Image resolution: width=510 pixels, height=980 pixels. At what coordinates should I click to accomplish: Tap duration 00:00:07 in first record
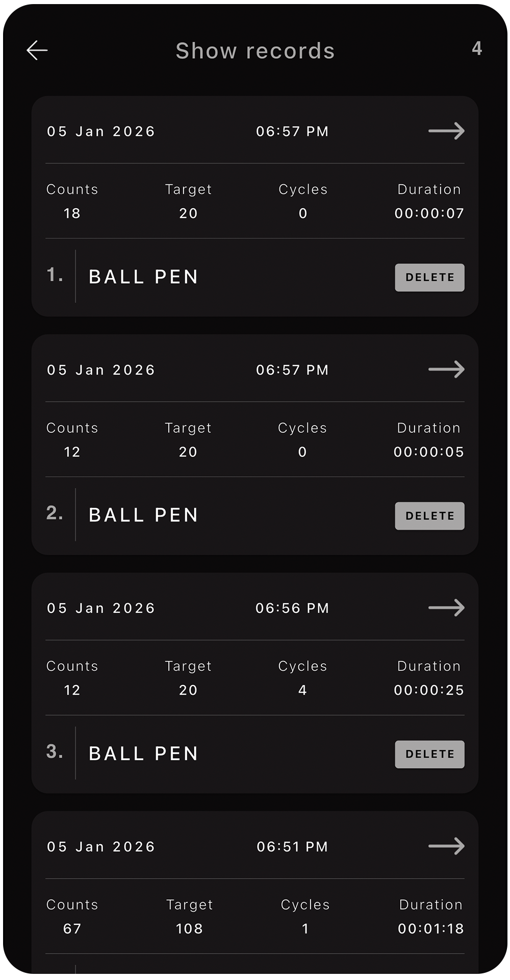[429, 213]
